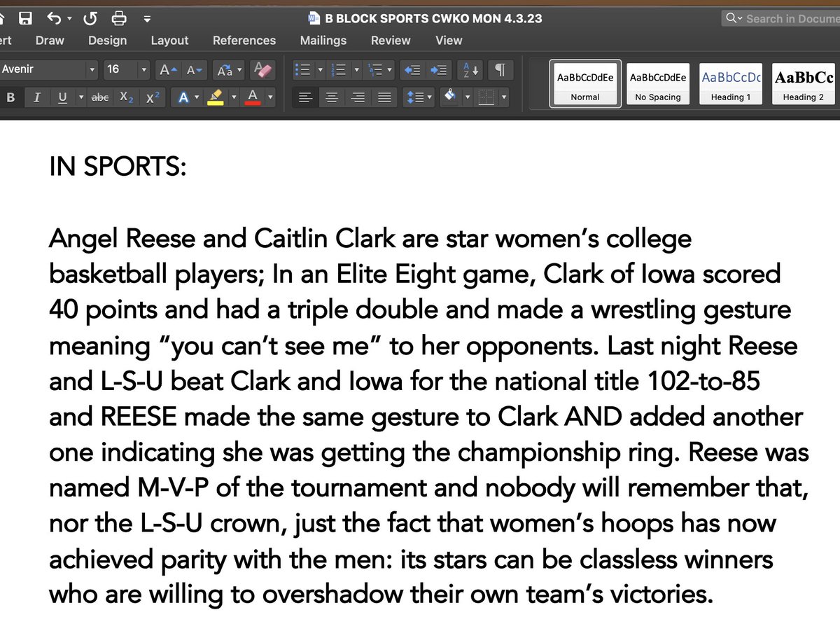Clear all formatting with eraser icon
Viewport: 840px width, 631px height.
coord(262,70)
